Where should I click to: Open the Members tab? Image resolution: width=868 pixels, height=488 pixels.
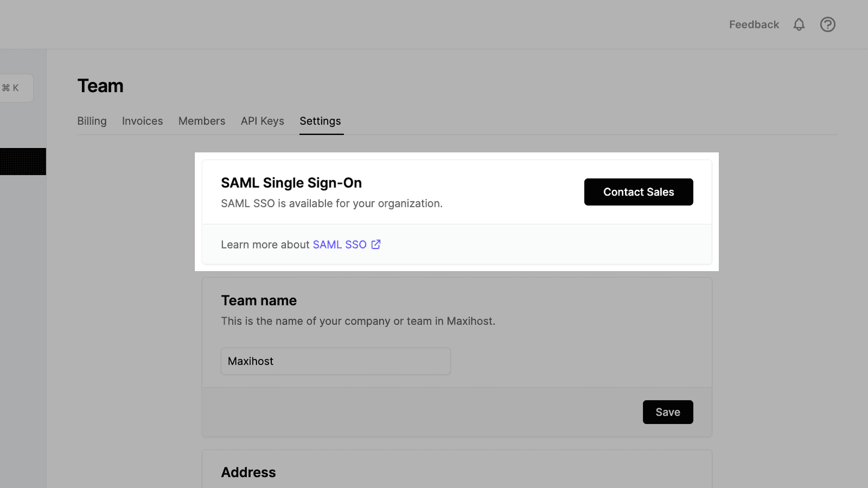click(202, 121)
